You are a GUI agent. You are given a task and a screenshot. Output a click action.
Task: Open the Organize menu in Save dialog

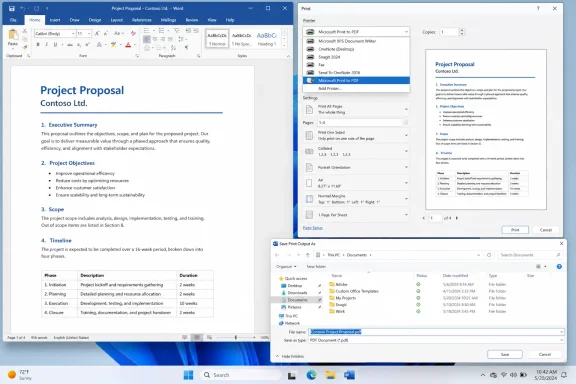(286, 266)
